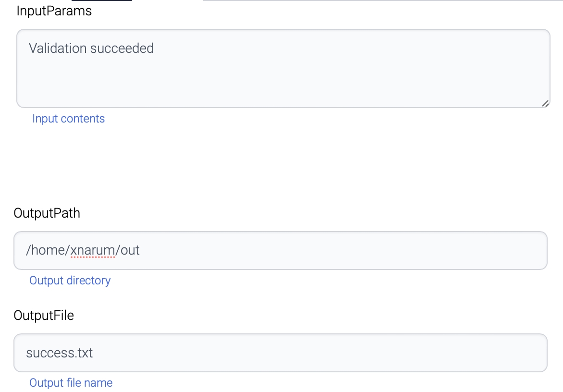Viewport: 563px width, 392px height.
Task: Click the word "Input" in the hint
Action: 44,119
